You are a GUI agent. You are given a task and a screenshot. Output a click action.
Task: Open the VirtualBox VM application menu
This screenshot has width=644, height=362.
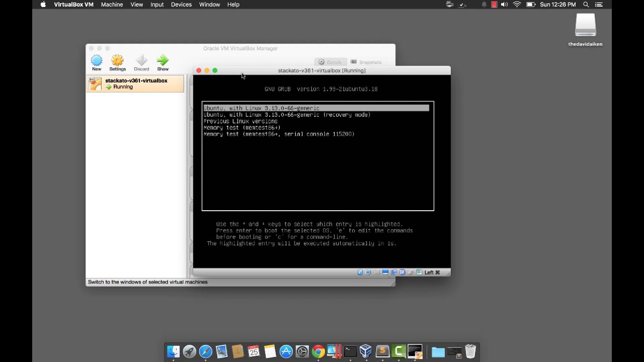click(x=73, y=5)
